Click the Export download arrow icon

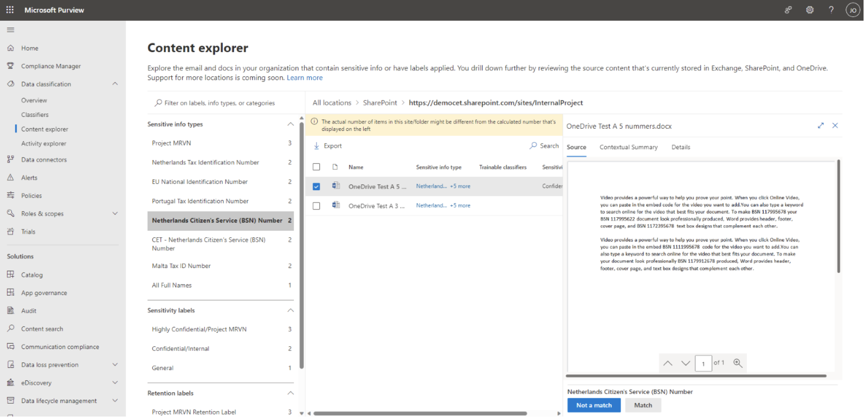317,146
